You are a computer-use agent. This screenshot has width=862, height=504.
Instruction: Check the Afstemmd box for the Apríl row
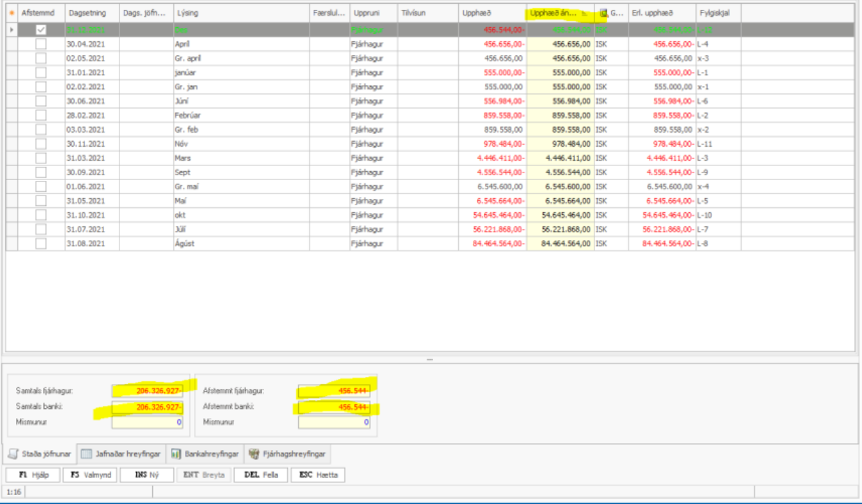[x=41, y=44]
